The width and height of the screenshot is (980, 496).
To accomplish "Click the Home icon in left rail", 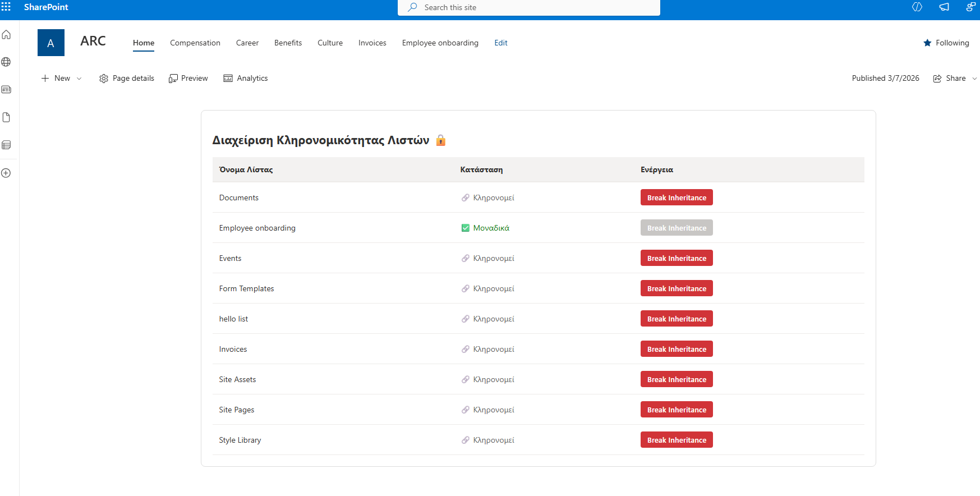I will coord(6,35).
